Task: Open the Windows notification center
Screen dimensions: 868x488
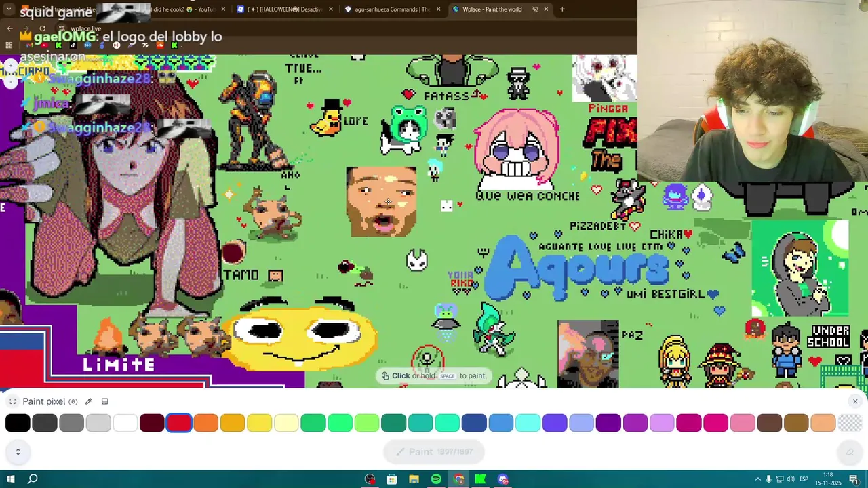Action: click(x=854, y=479)
